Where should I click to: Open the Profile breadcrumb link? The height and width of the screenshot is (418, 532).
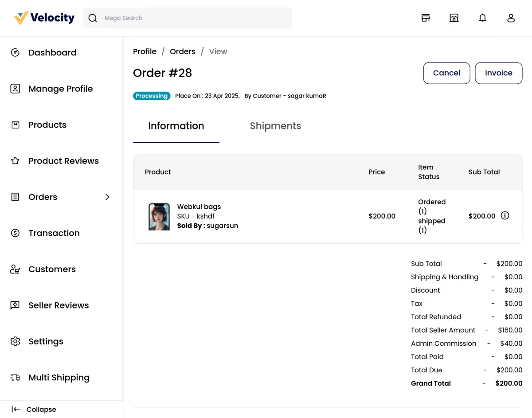pyautogui.click(x=145, y=51)
